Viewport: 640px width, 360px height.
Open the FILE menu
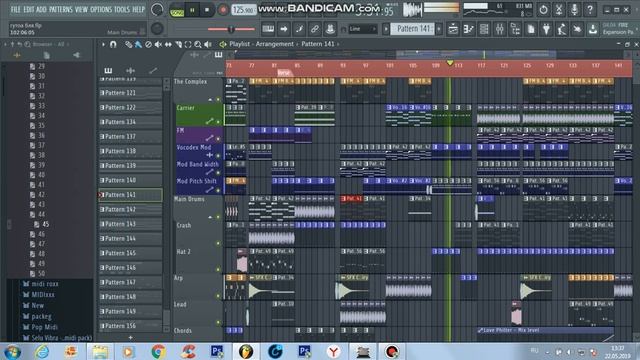(16, 9)
